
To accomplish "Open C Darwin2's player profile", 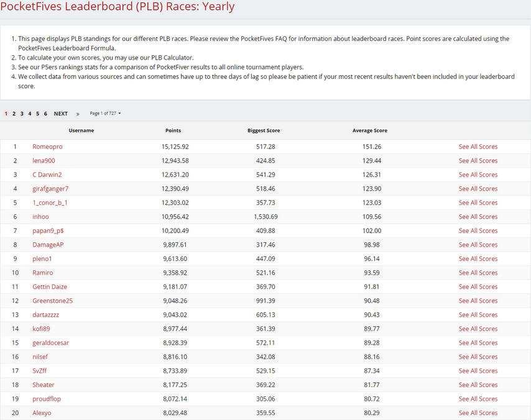I will pyautogui.click(x=47, y=175).
